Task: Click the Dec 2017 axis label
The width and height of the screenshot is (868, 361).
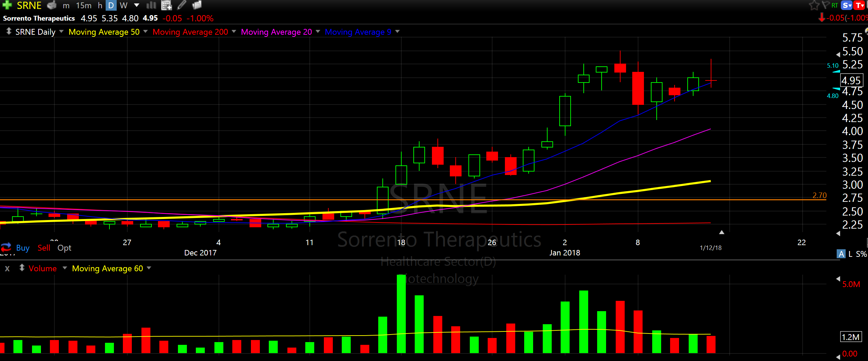Action: (x=200, y=253)
